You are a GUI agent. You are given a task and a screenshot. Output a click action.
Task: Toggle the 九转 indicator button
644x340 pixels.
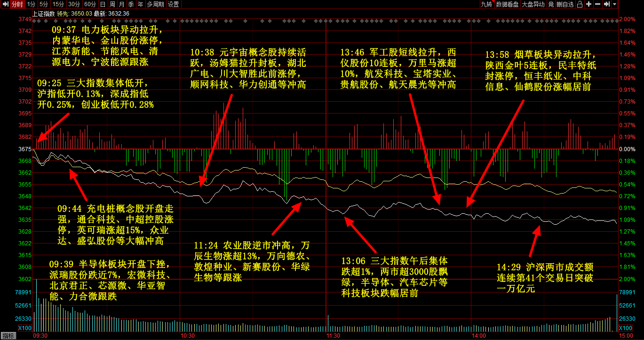point(486,4)
